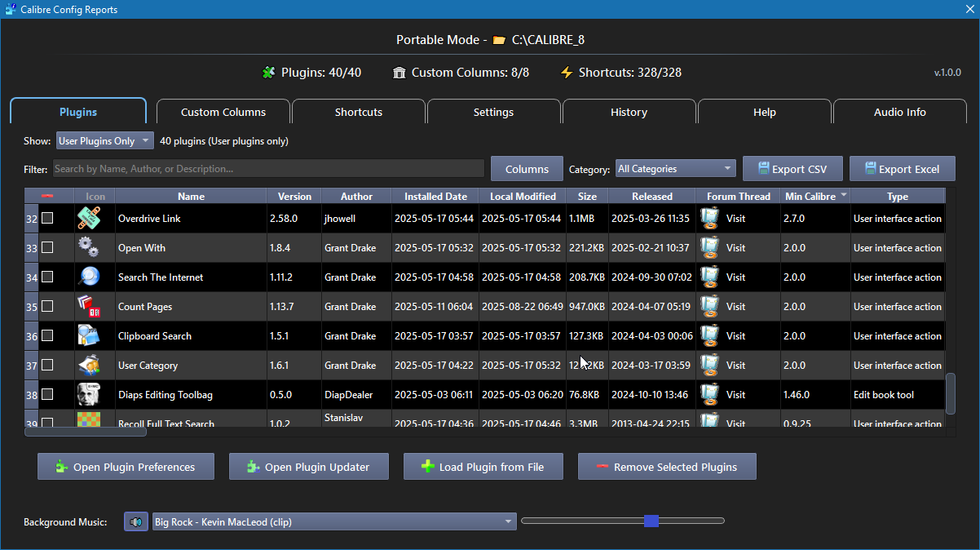Open the Settings tab

(x=493, y=112)
